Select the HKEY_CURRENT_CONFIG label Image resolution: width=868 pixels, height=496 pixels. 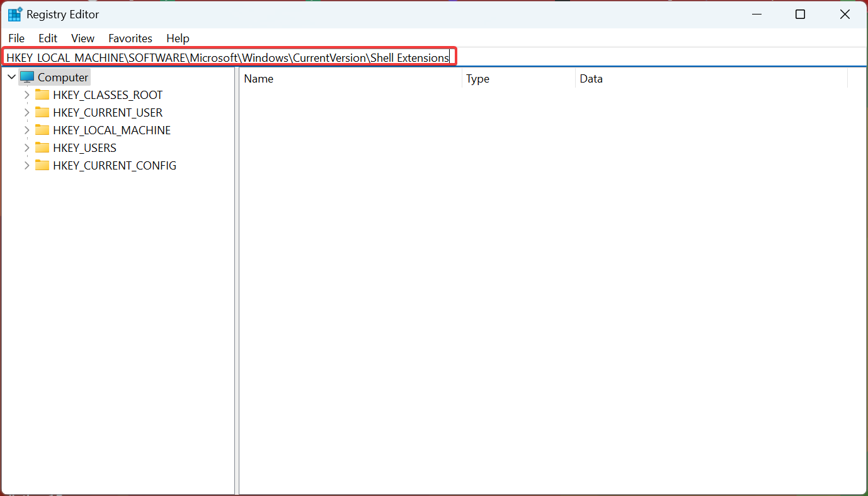point(115,166)
